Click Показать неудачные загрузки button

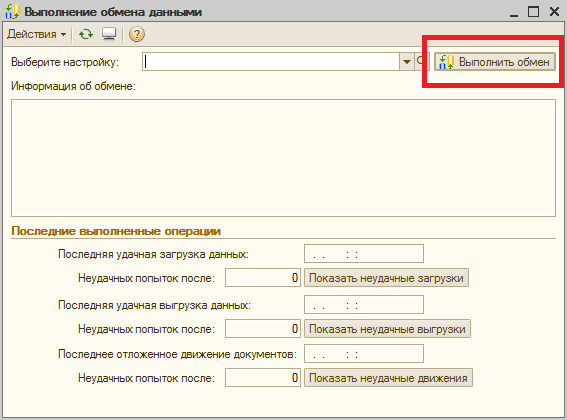click(x=386, y=278)
